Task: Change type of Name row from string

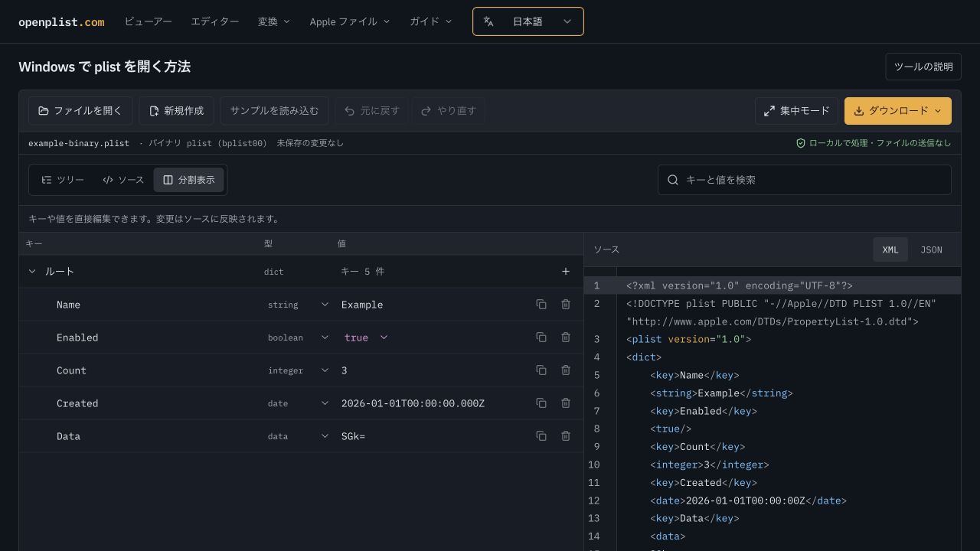Action: (x=298, y=305)
